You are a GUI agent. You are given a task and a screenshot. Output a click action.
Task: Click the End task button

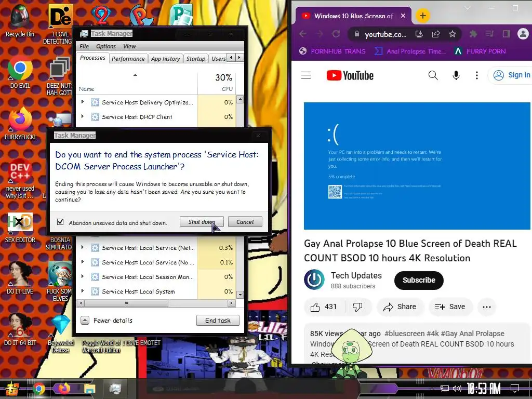pyautogui.click(x=218, y=320)
